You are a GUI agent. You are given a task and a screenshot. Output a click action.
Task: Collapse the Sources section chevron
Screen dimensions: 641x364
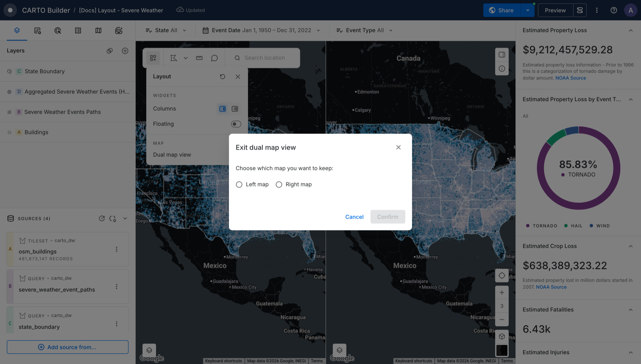pyautogui.click(x=125, y=218)
